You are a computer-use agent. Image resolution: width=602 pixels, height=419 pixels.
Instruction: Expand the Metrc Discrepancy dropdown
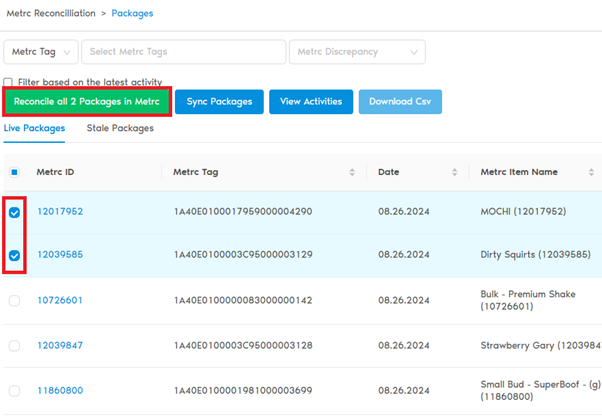click(x=356, y=52)
